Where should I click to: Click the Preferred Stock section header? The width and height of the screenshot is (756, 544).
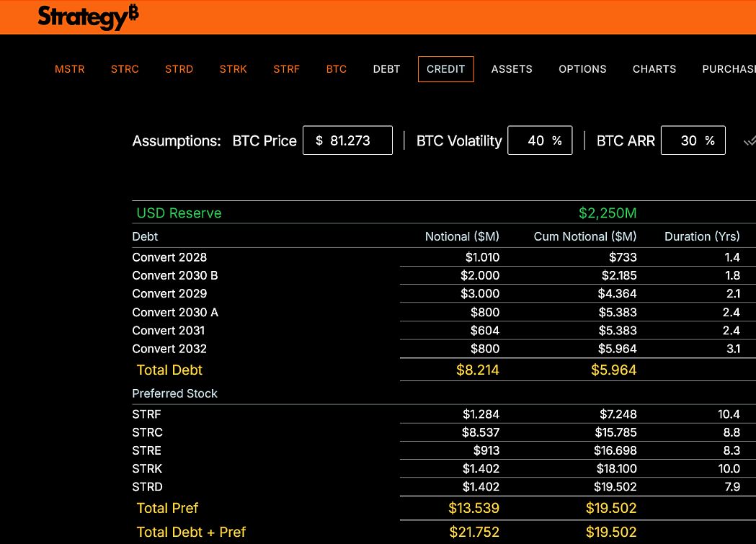[174, 393]
